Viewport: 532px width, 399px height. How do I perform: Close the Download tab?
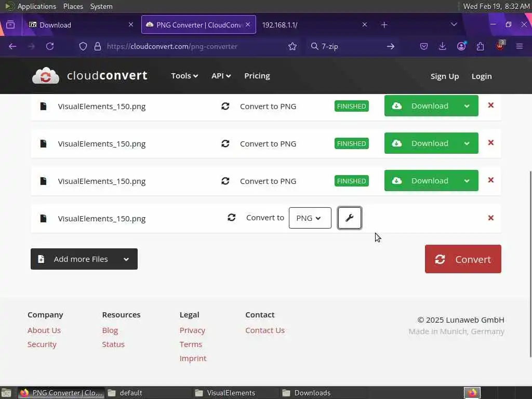coord(131,24)
